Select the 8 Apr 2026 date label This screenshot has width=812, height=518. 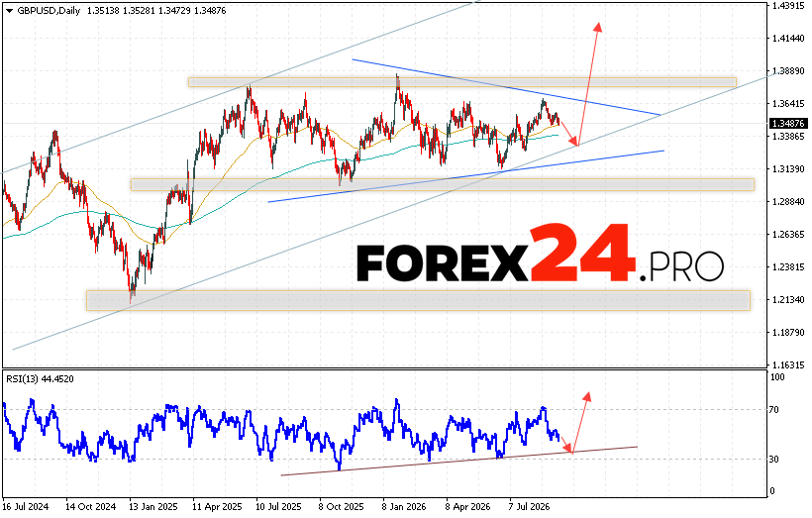tap(467, 506)
